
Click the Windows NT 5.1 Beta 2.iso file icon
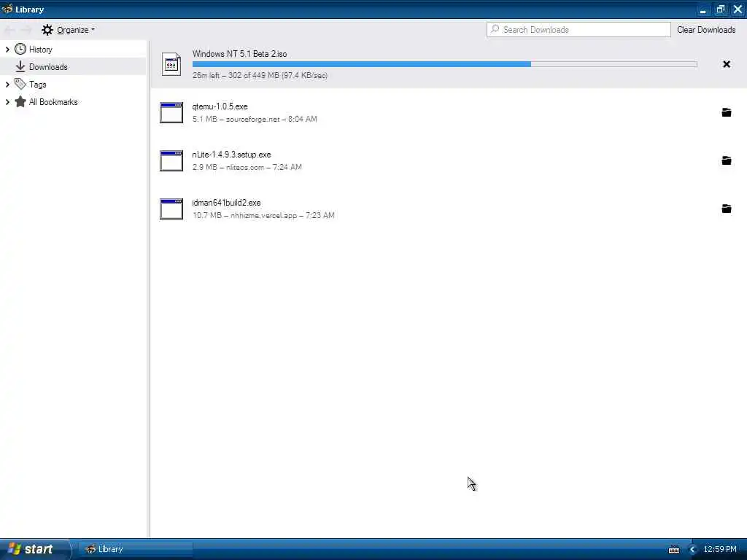point(171,64)
